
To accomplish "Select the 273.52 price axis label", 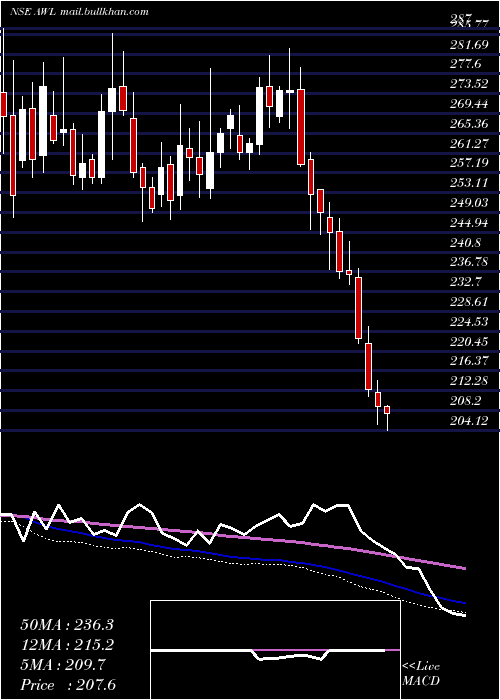I will 468,84.
